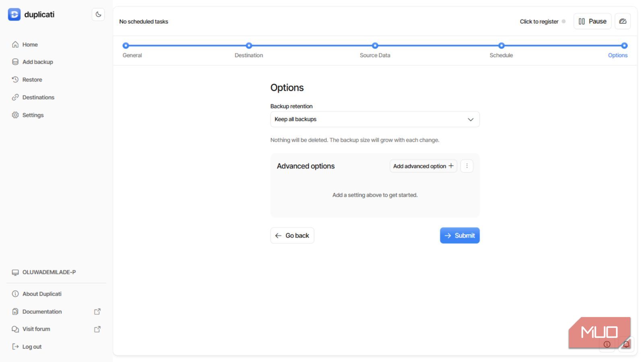Go back to the previous step

point(292,236)
